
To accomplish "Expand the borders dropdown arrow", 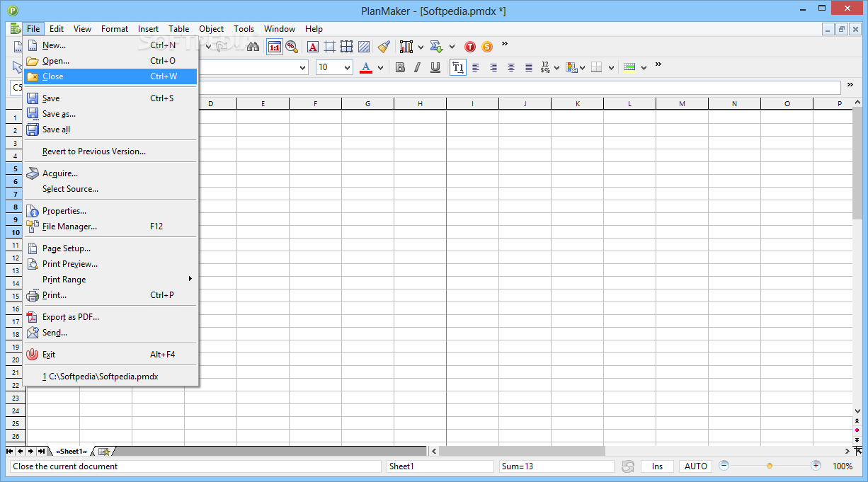I will [x=610, y=68].
